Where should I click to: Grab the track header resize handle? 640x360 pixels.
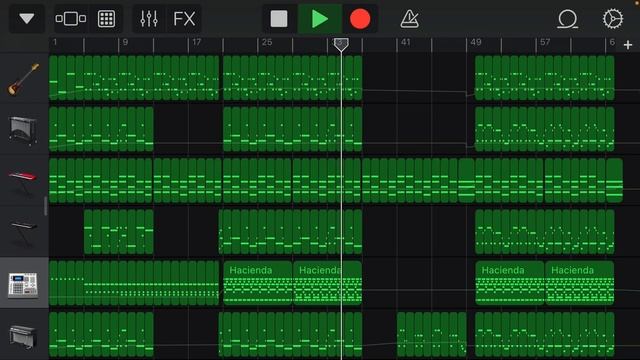pyautogui.click(x=46, y=206)
